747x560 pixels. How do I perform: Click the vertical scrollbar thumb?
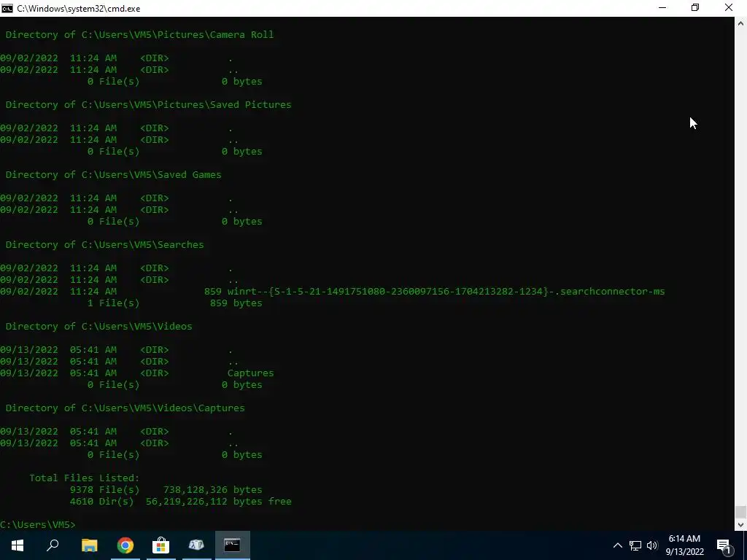(741, 512)
